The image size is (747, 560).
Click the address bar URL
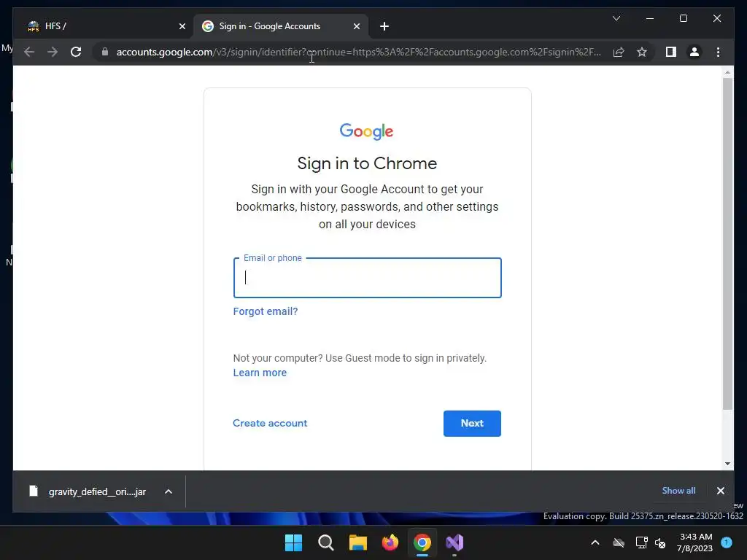coord(358,52)
